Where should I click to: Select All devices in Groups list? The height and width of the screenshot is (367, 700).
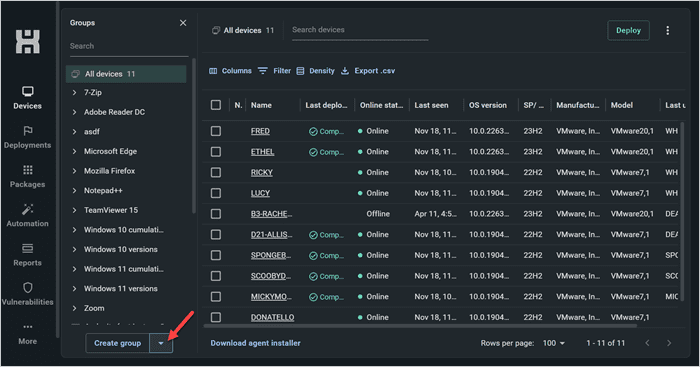[126, 74]
